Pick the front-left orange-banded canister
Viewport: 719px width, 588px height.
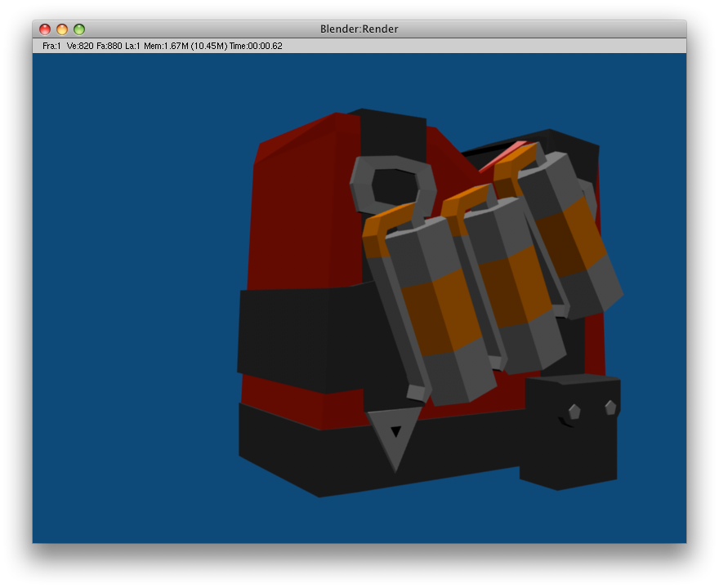[435, 310]
